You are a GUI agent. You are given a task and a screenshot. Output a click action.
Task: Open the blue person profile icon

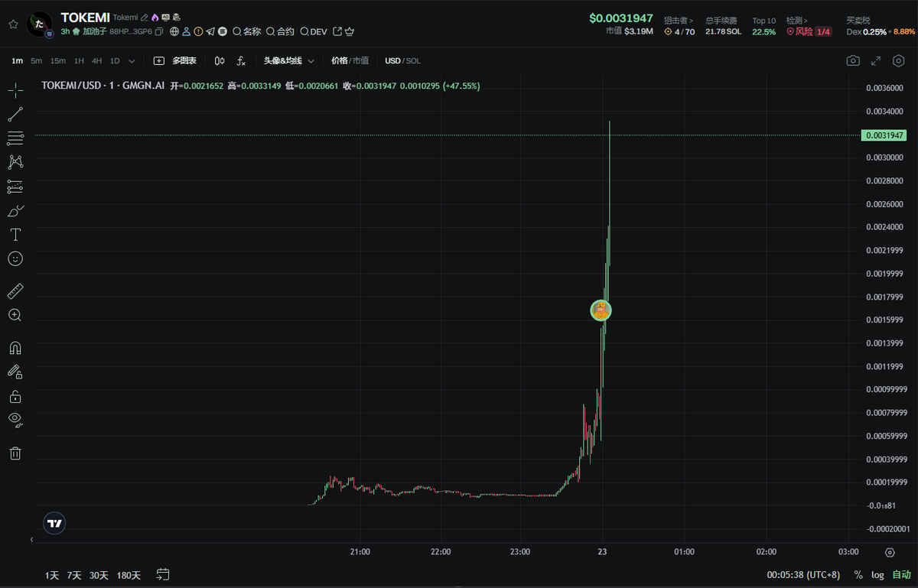coord(186,31)
